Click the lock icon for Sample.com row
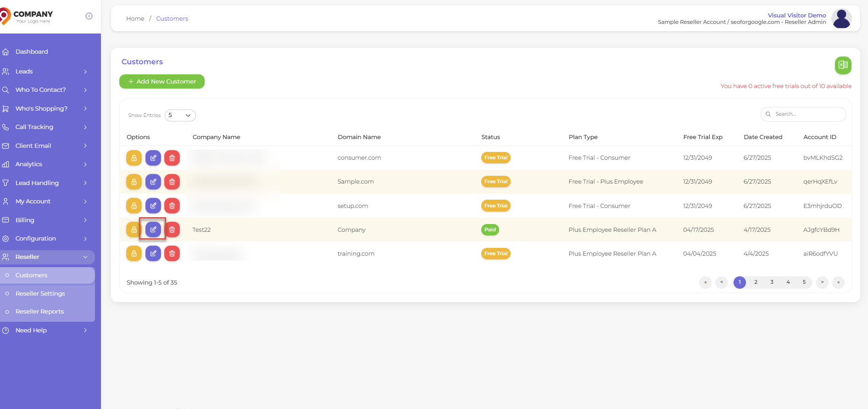 pyautogui.click(x=134, y=182)
